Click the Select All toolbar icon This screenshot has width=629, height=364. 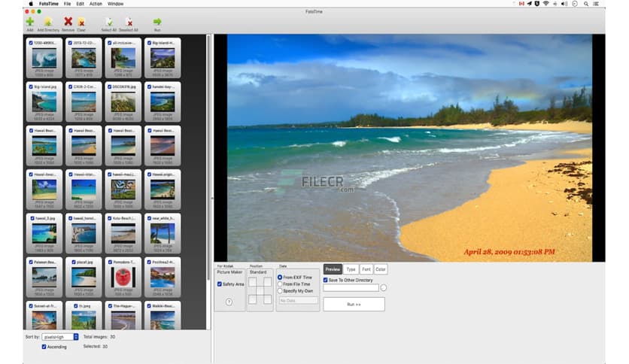tap(108, 22)
